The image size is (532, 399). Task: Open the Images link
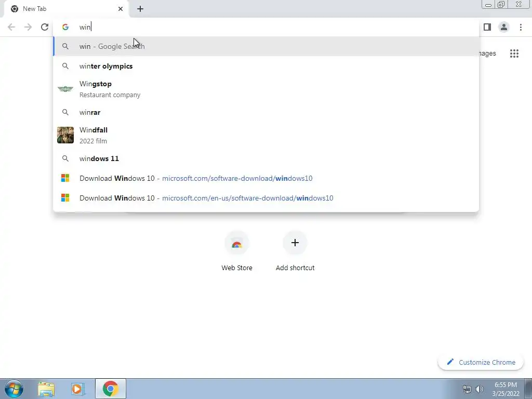coord(487,54)
